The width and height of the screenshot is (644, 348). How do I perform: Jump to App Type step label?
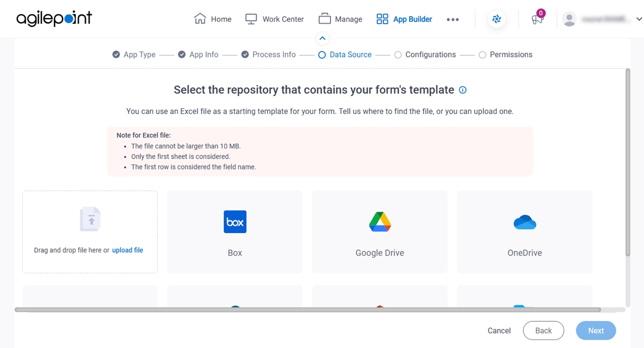click(139, 54)
